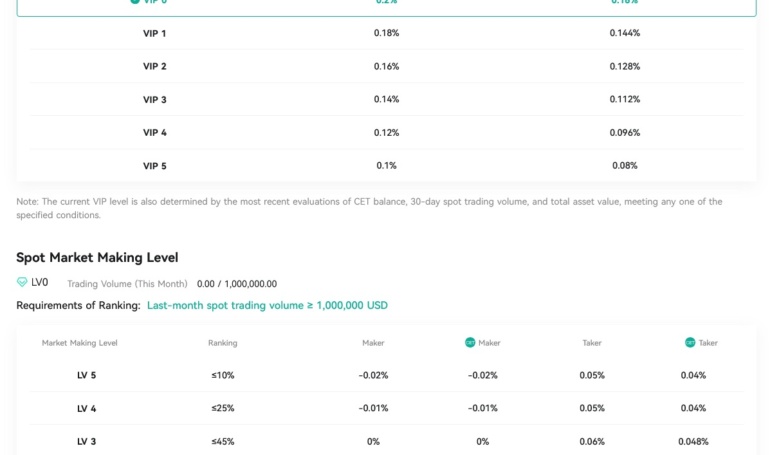Click the Ranking column header

222,343
